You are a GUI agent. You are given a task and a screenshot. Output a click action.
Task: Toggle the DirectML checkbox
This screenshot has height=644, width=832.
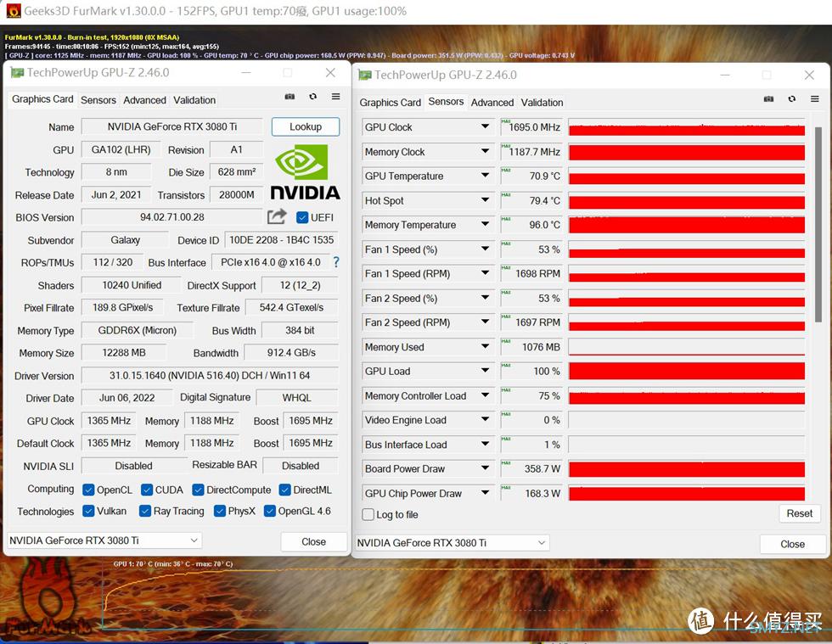285,490
